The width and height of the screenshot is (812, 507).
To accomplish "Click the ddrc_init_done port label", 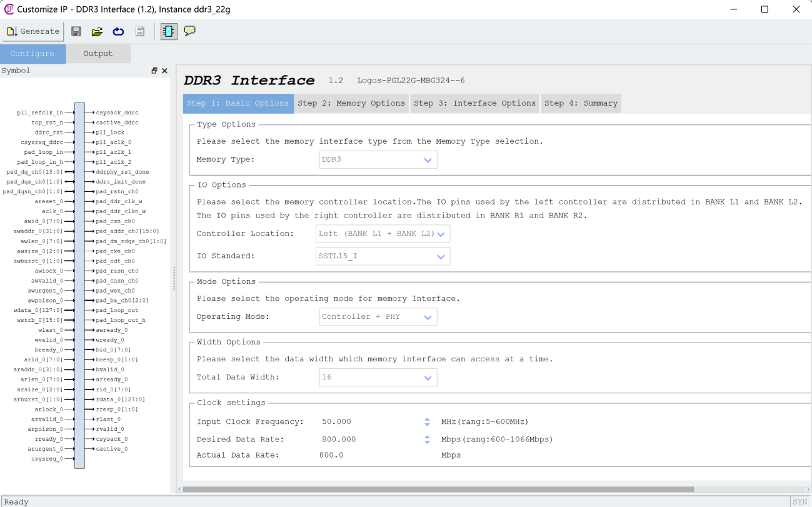I will click(121, 182).
